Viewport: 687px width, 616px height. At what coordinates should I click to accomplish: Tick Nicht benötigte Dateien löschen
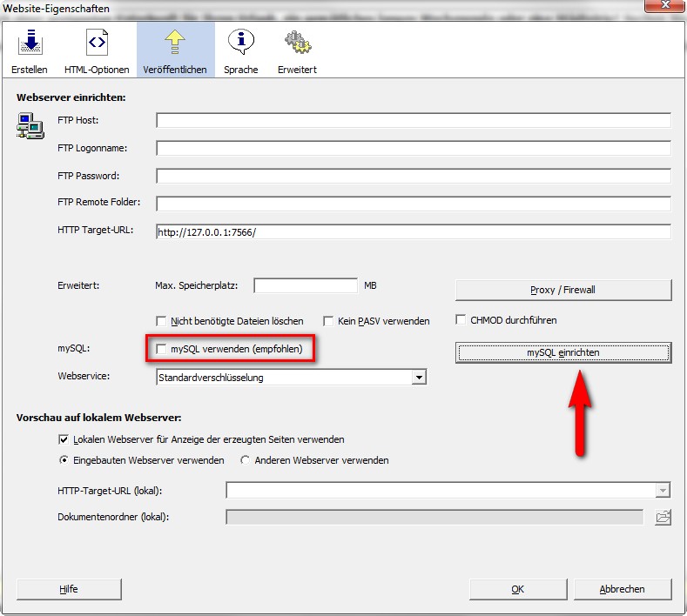click(x=161, y=321)
